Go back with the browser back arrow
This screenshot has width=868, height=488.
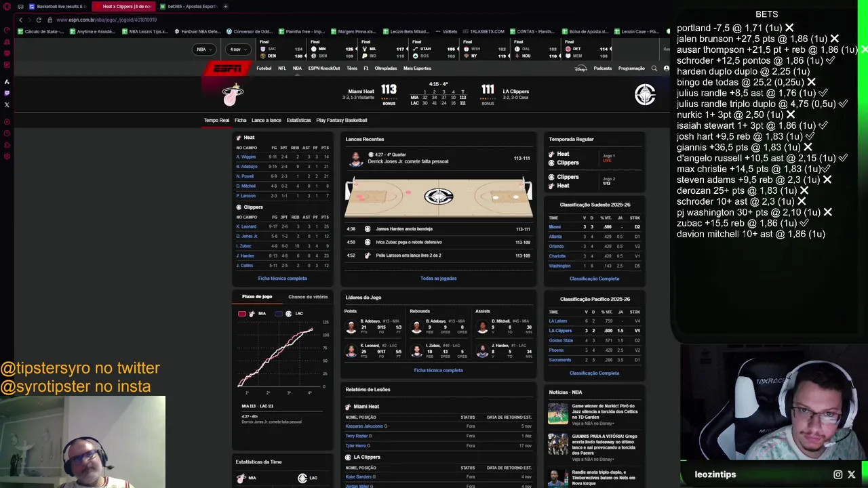tap(20, 20)
